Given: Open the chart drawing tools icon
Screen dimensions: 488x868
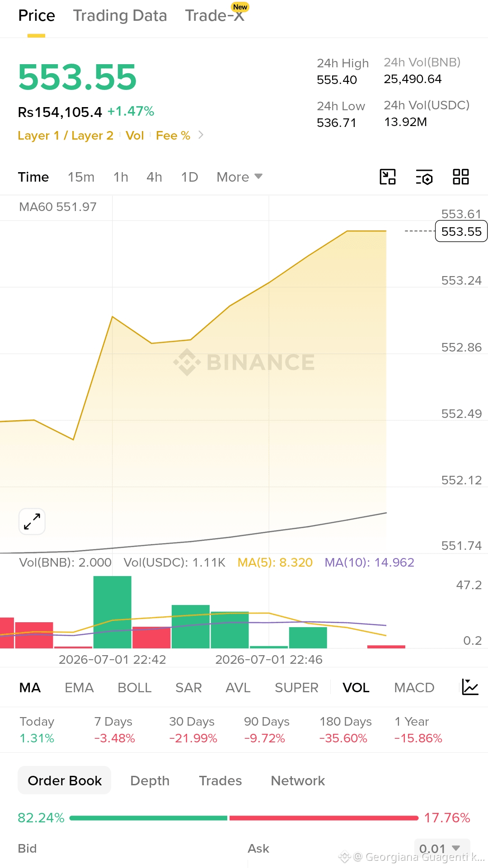Looking at the screenshot, I should point(388,177).
